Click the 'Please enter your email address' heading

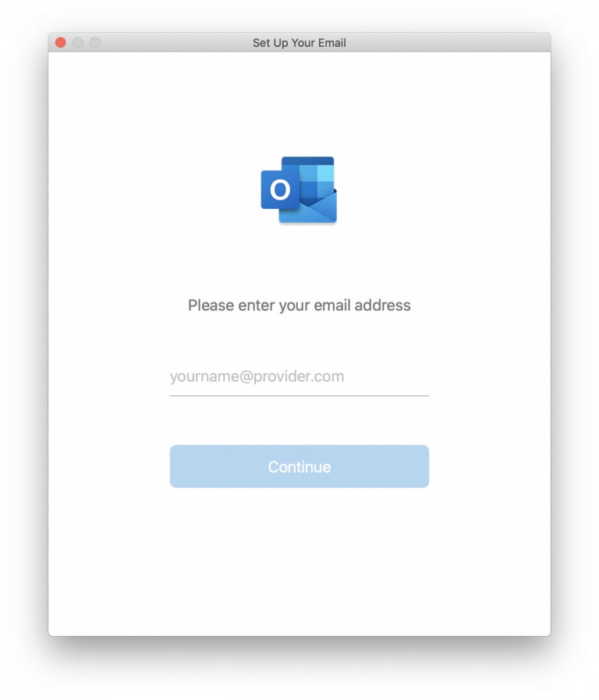click(x=299, y=306)
